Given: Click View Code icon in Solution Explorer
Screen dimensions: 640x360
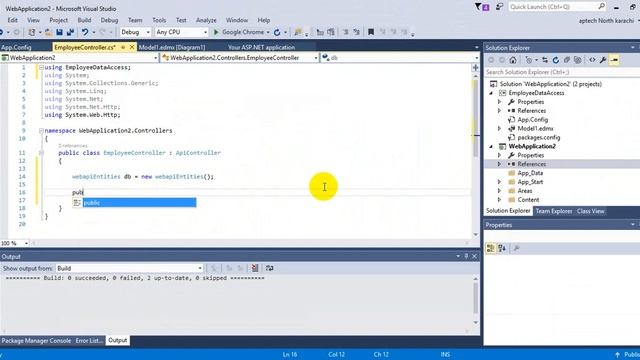Looking at the screenshot, I should (x=592, y=60).
